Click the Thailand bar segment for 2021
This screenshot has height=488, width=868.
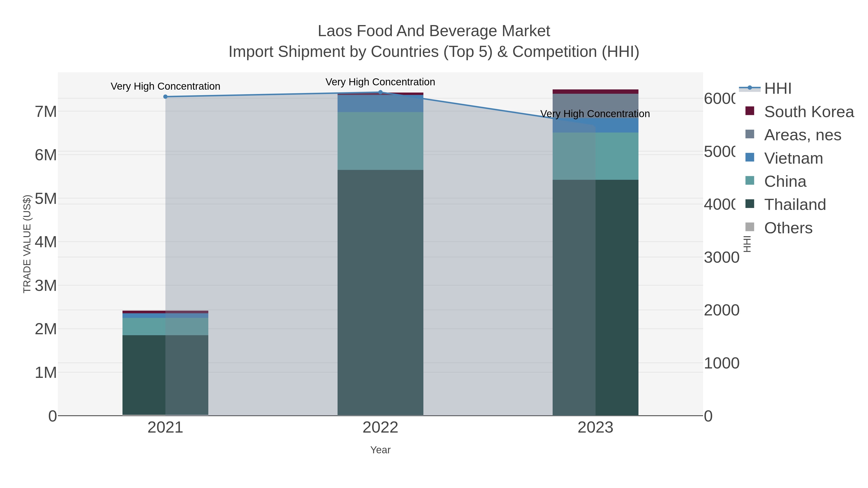coord(165,375)
